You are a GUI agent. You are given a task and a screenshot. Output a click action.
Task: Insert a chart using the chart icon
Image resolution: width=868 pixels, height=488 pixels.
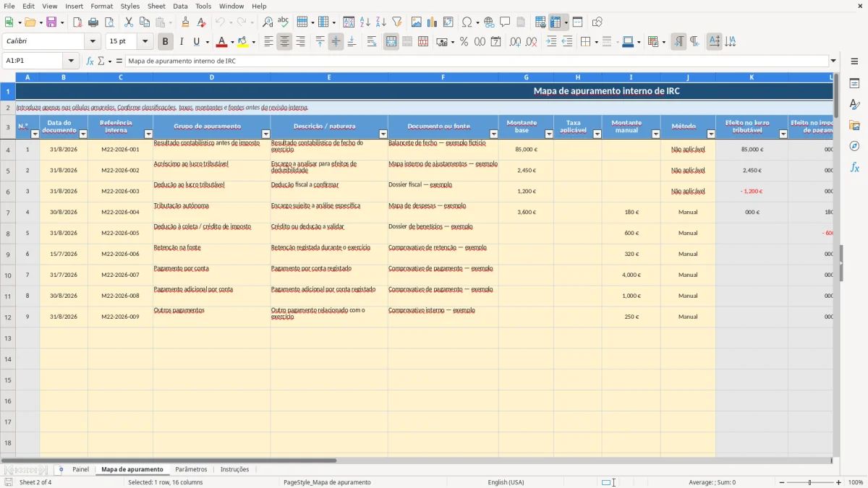click(432, 22)
